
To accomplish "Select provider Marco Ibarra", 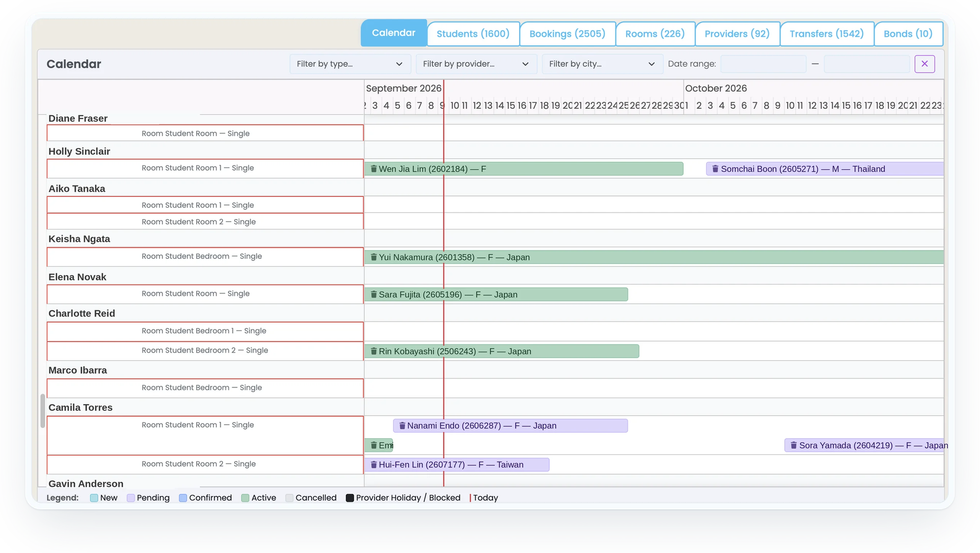I will (77, 370).
